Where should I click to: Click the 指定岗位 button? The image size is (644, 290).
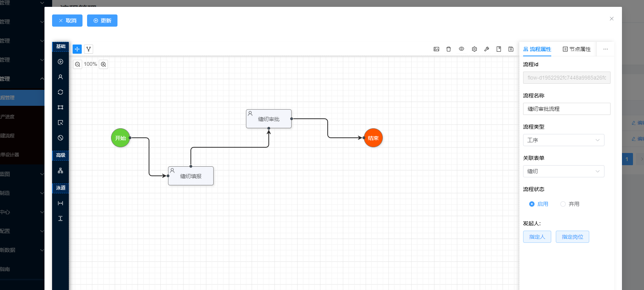click(573, 237)
